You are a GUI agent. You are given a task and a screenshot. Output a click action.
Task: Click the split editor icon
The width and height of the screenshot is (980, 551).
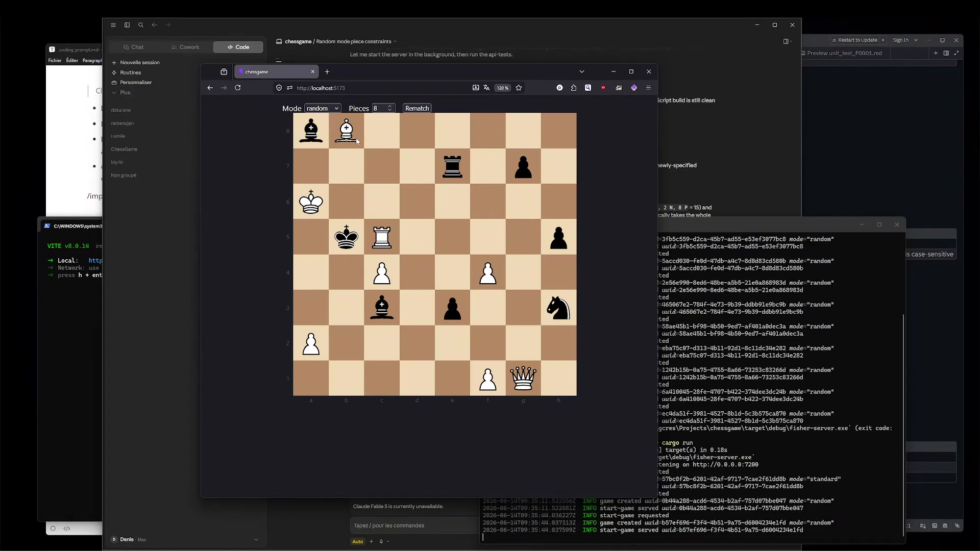(x=946, y=53)
